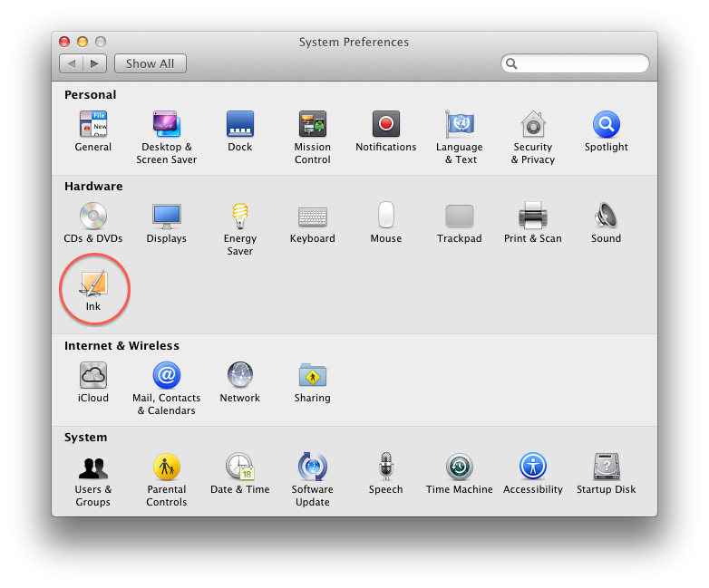The height and width of the screenshot is (588, 709).
Task: Close the System Preferences window
Action: coord(64,42)
